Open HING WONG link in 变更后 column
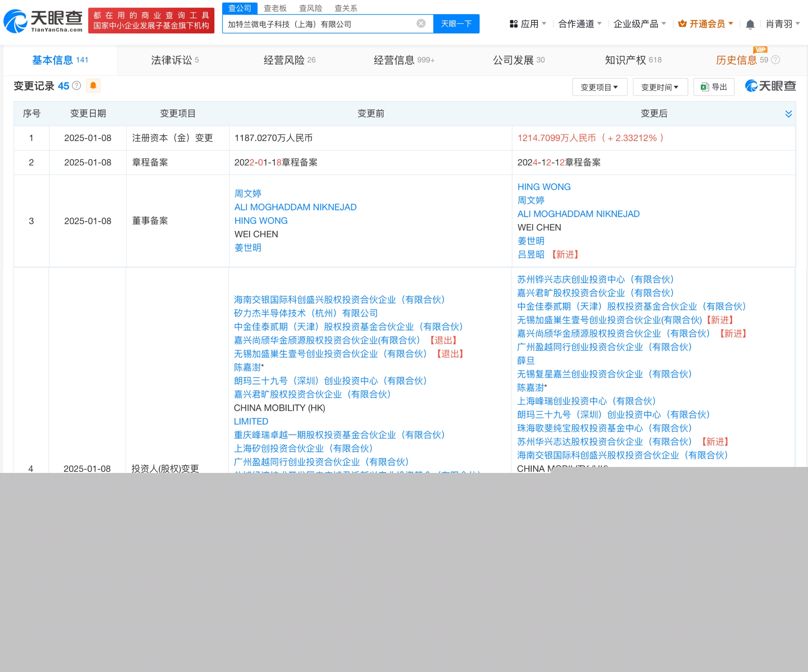808x672 pixels. [x=544, y=187]
